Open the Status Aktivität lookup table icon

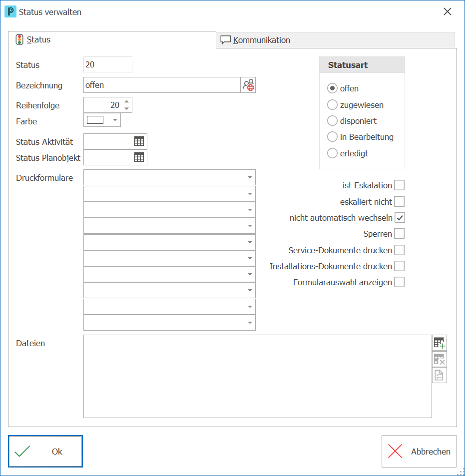click(139, 141)
